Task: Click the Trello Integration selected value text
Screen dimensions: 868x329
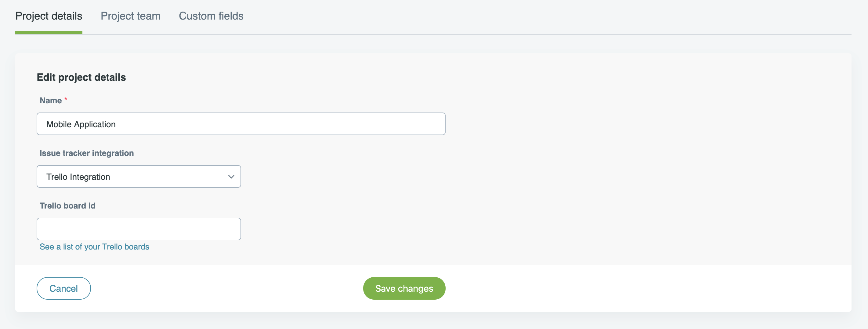Action: [78, 177]
